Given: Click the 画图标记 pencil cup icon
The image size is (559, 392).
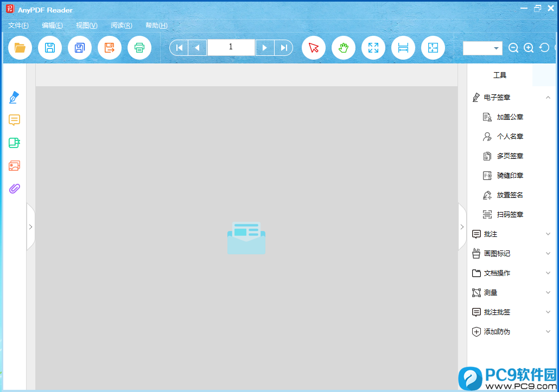Looking at the screenshot, I should pos(477,253).
